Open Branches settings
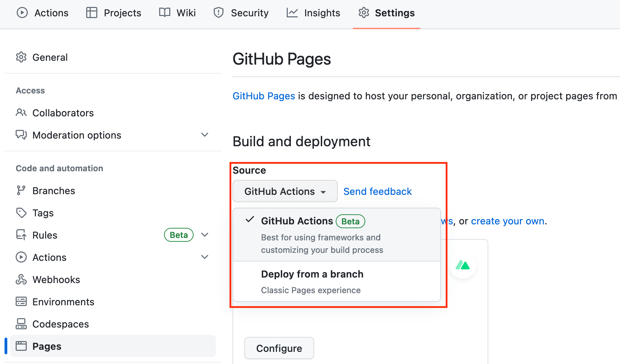 click(113, 190)
